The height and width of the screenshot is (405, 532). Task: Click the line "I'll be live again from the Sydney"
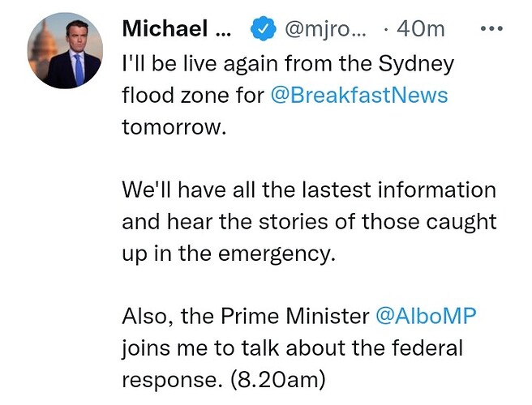coord(288,63)
